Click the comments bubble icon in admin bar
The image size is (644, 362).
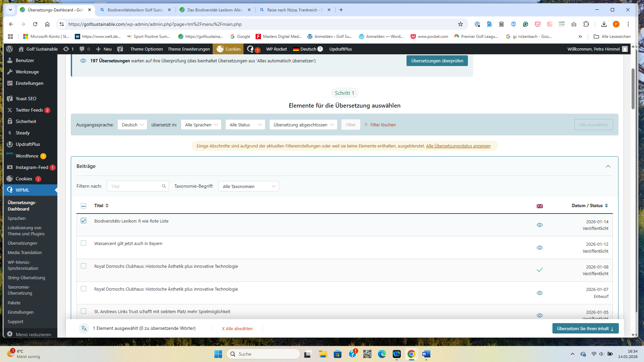coord(82,49)
